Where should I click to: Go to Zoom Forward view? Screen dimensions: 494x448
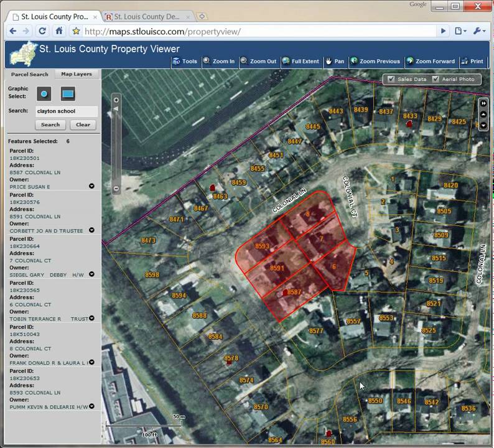[431, 61]
